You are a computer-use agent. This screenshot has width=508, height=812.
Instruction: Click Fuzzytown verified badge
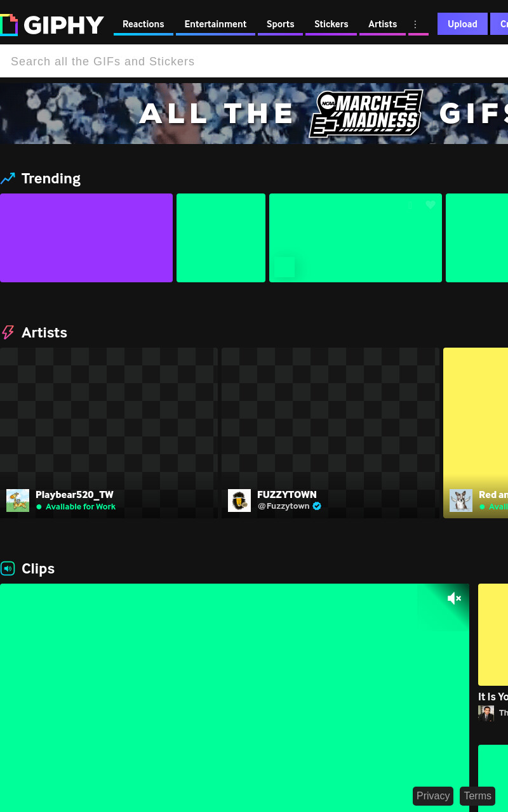pyautogui.click(x=317, y=506)
